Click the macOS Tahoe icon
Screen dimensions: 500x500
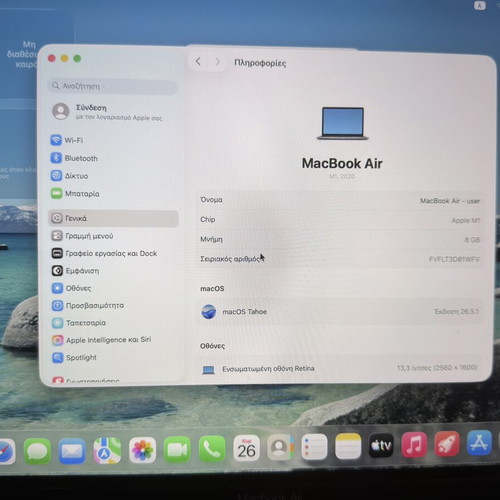pyautogui.click(x=209, y=312)
